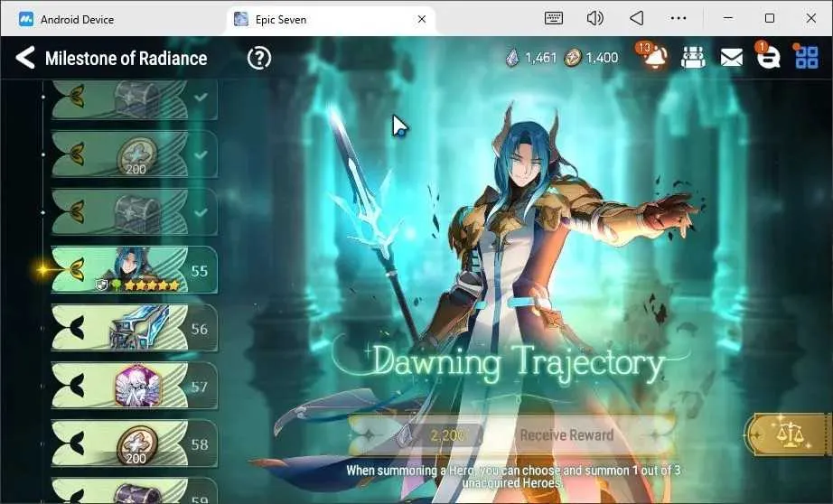Close the Epic Seven tab
The width and height of the screenshot is (833, 504).
click(422, 19)
